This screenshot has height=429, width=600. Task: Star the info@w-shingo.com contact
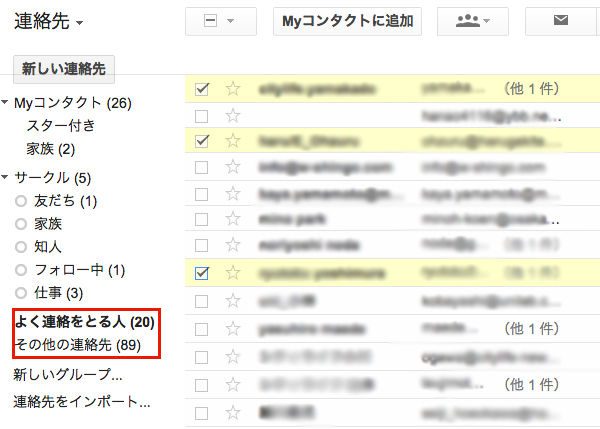click(233, 166)
